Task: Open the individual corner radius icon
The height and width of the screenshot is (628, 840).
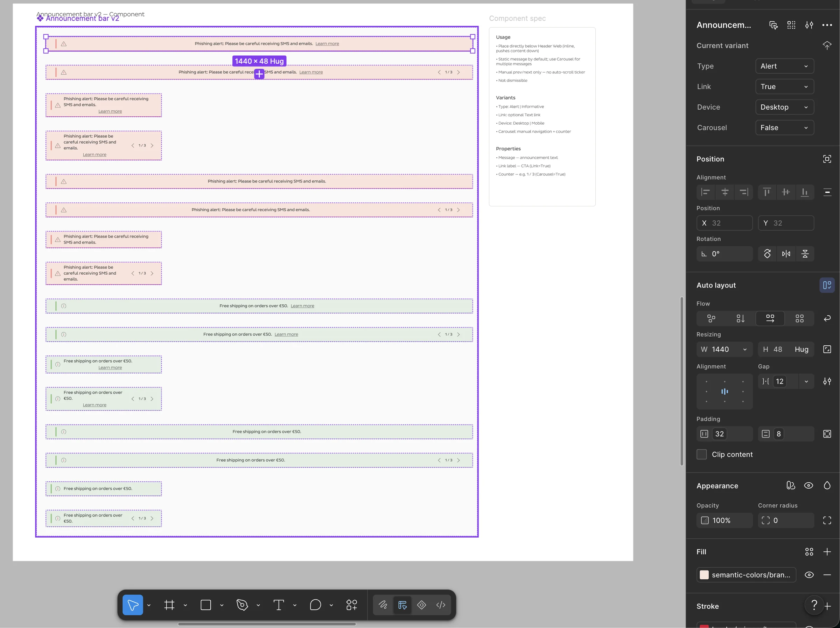Action: point(827,520)
